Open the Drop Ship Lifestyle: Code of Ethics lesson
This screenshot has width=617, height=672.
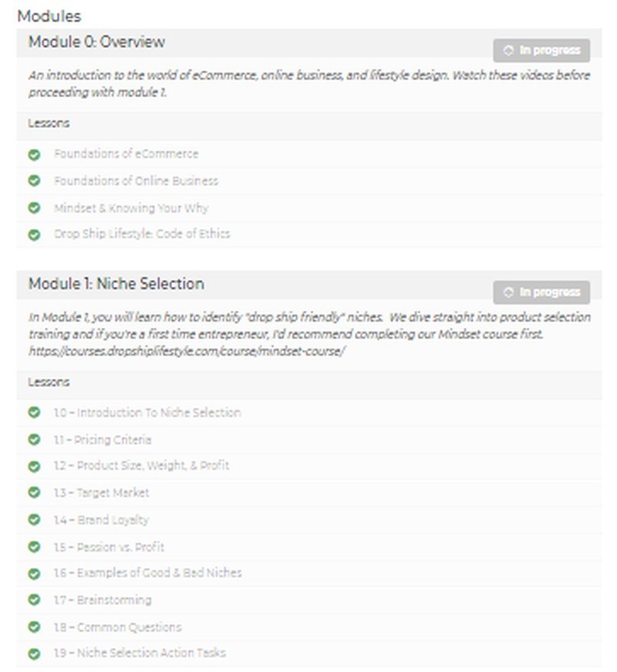142,235
